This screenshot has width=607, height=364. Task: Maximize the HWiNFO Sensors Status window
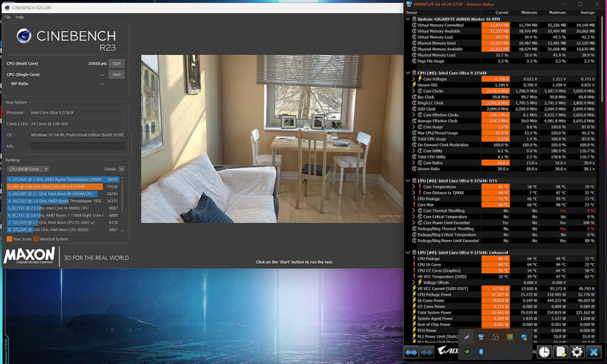[x=580, y=4]
